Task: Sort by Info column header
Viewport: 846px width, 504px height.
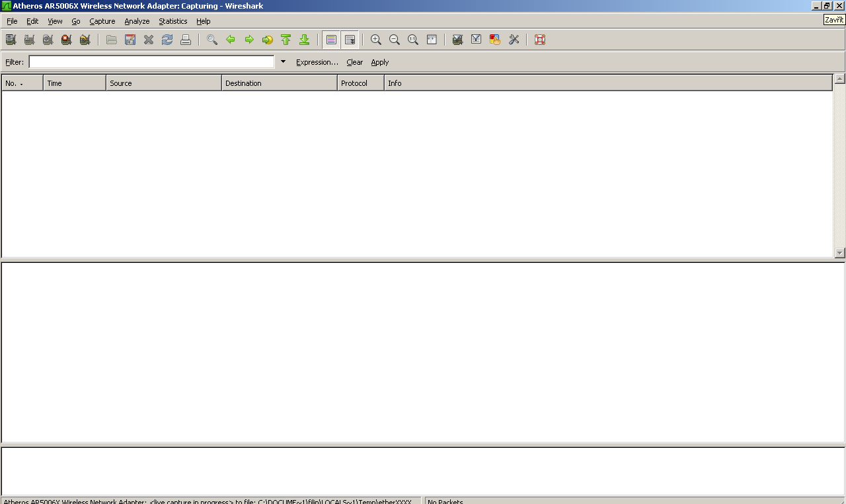Action: coord(608,83)
